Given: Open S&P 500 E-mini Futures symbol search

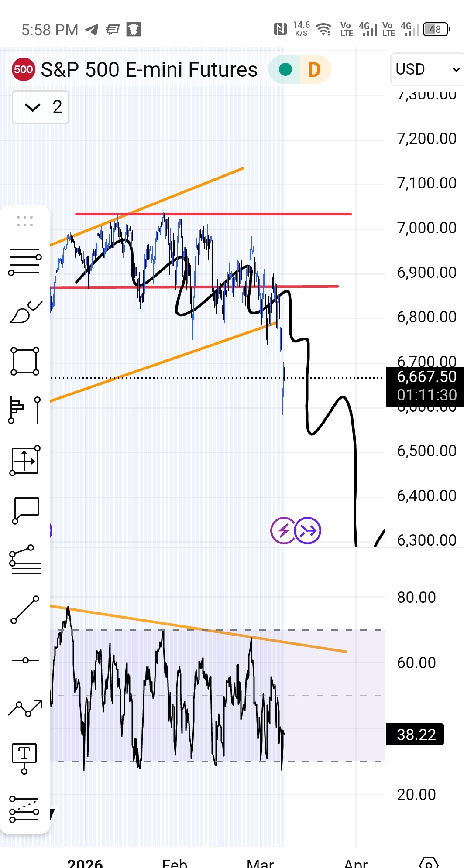Looking at the screenshot, I should pyautogui.click(x=149, y=70).
